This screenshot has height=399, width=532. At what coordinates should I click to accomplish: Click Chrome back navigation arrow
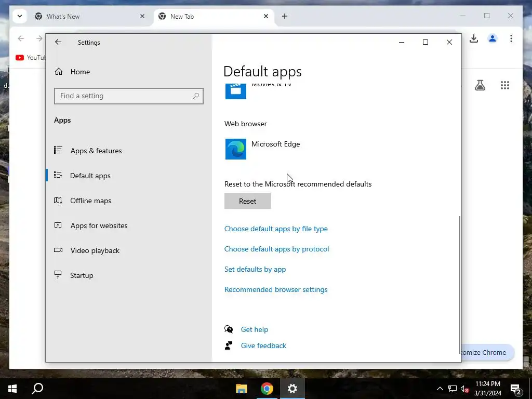(x=21, y=38)
